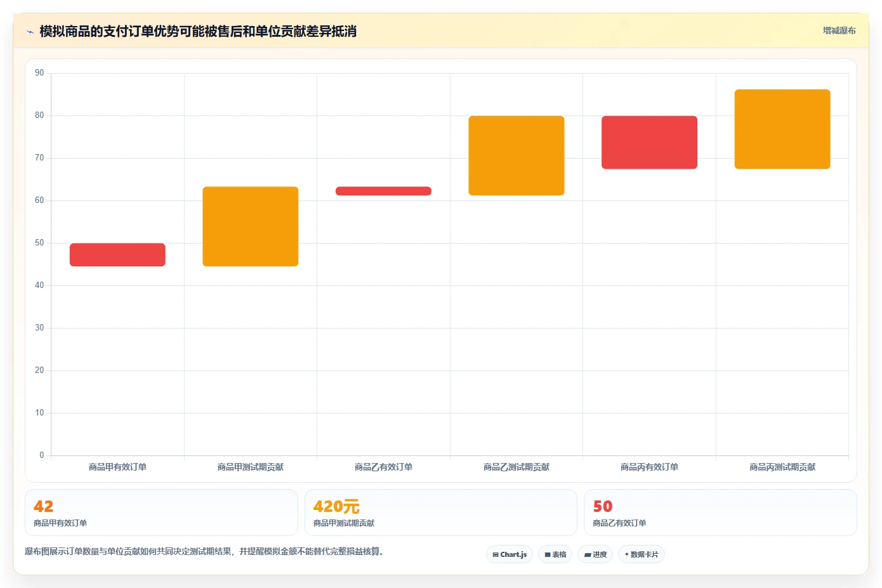Click the thin red 商品乙有效订单 bar
Image resolution: width=882 pixels, height=588 pixels.
click(383, 191)
